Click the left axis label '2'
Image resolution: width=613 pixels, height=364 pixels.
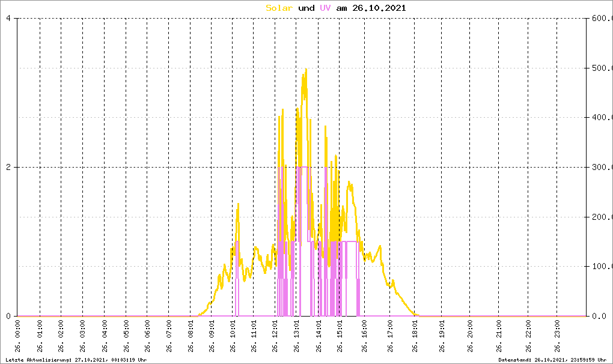coord(8,167)
